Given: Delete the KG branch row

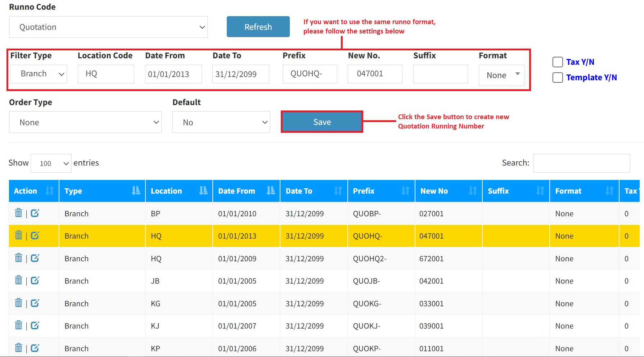Looking at the screenshot, I should 19,303.
